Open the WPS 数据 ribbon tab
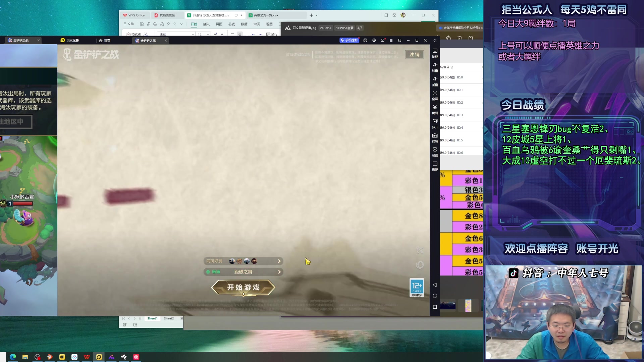Image resolution: width=644 pixels, height=362 pixels. (244, 24)
